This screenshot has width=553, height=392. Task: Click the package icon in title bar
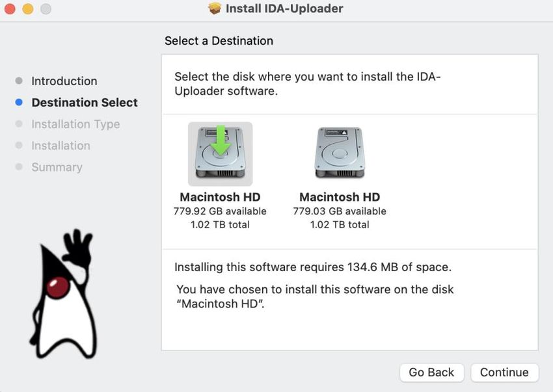pyautogui.click(x=215, y=8)
